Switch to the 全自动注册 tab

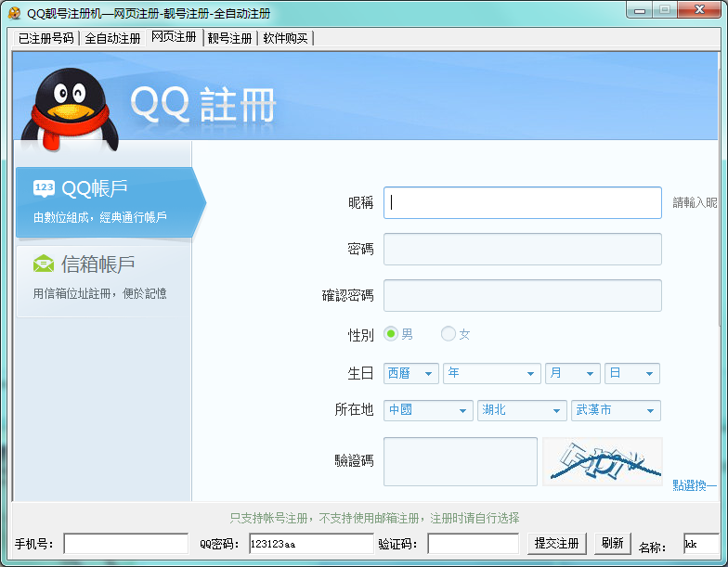(112, 38)
